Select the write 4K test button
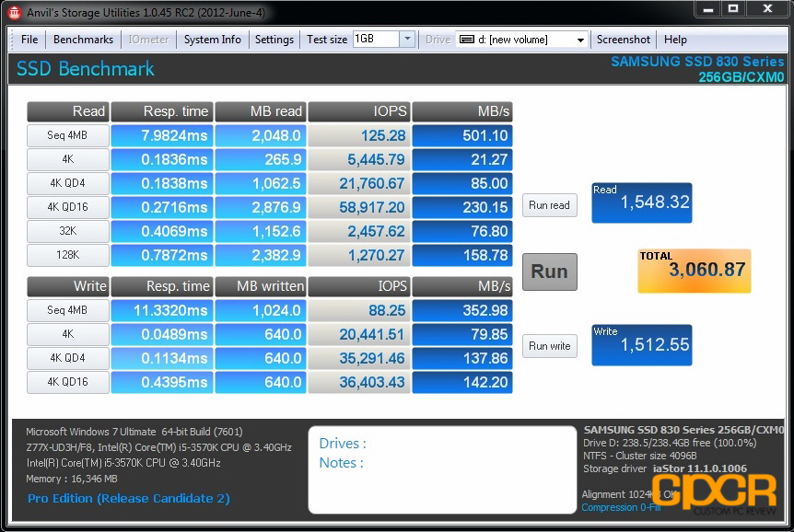Viewport: 794px width, 532px height. (x=68, y=334)
